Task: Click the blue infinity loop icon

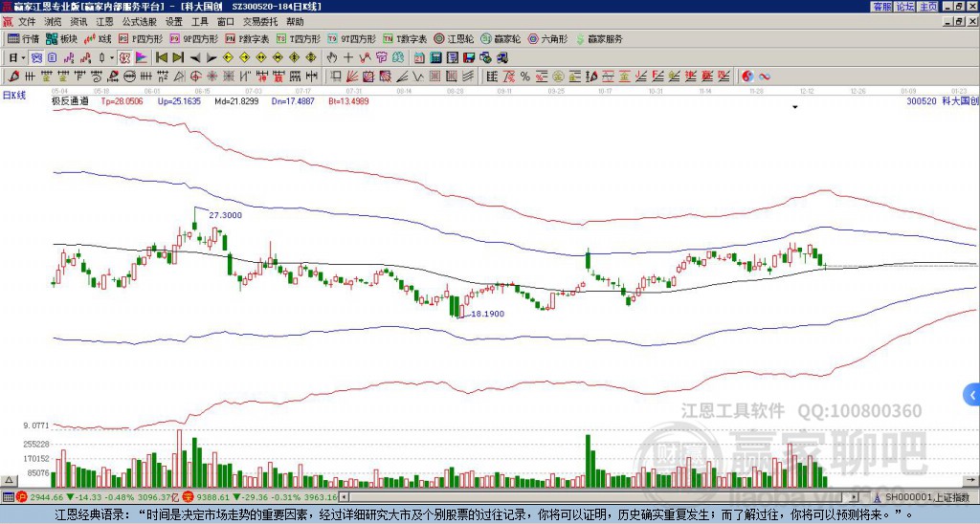Action: 764,76
